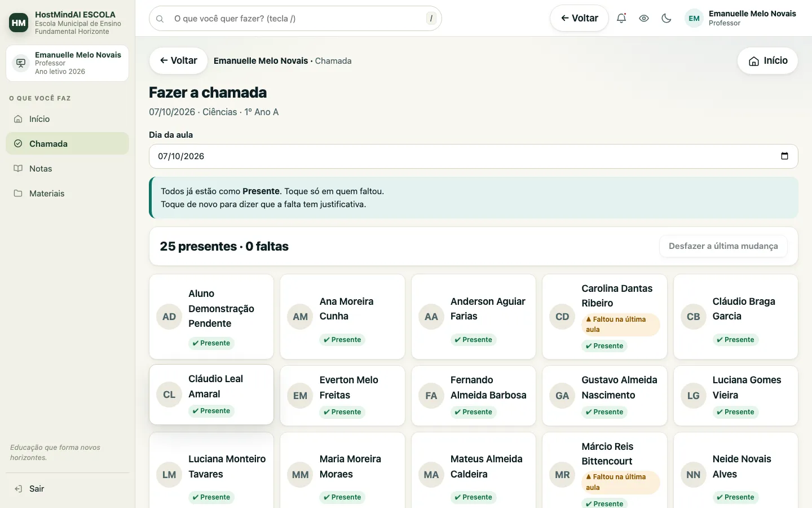The width and height of the screenshot is (812, 508).
Task: Toggle the eye accessibility view icon
Action: click(644, 18)
